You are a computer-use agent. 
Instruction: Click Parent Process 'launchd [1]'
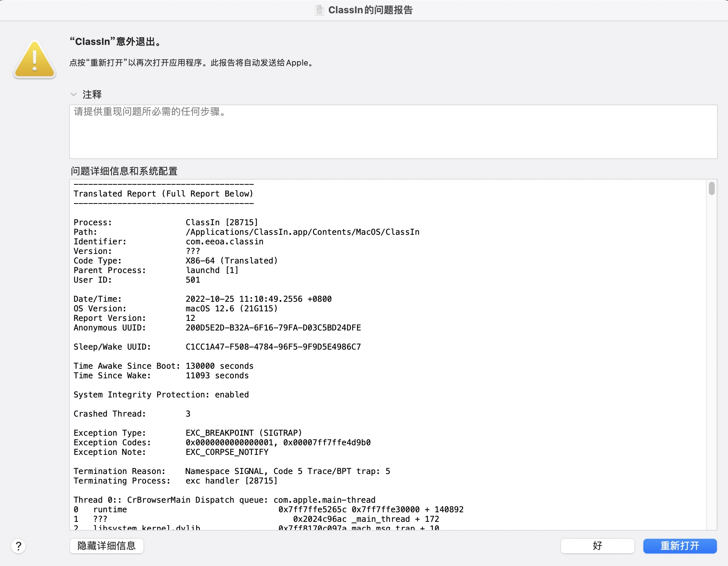pyautogui.click(x=212, y=270)
